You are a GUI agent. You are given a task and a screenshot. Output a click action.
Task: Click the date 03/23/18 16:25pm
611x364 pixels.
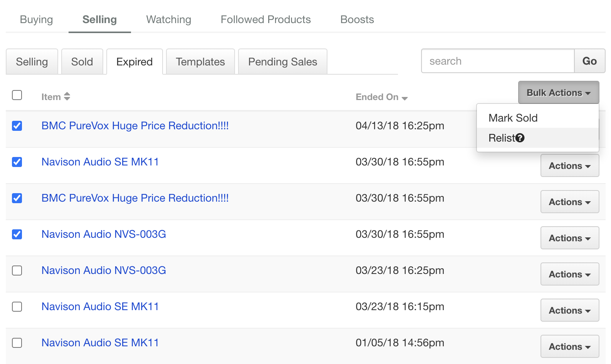point(400,270)
